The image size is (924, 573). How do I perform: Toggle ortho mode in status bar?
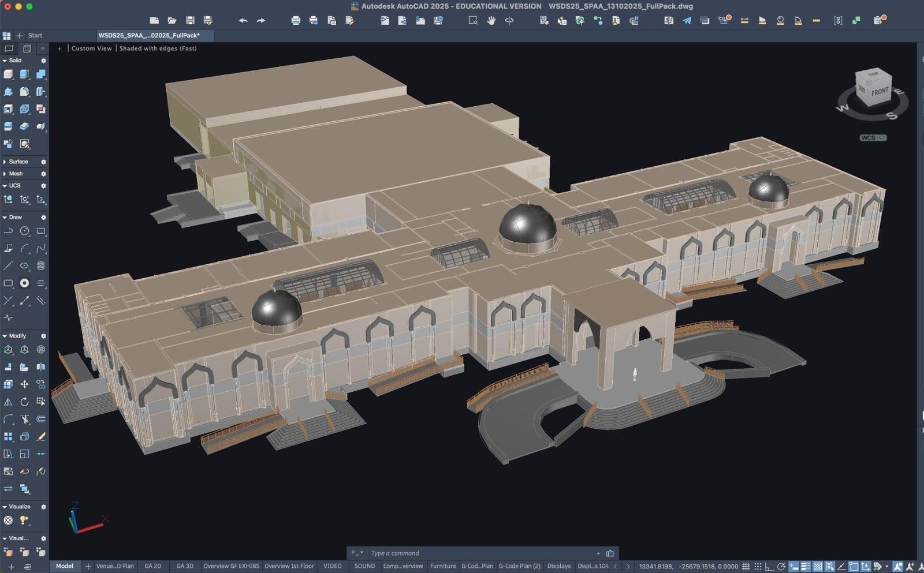point(769,567)
